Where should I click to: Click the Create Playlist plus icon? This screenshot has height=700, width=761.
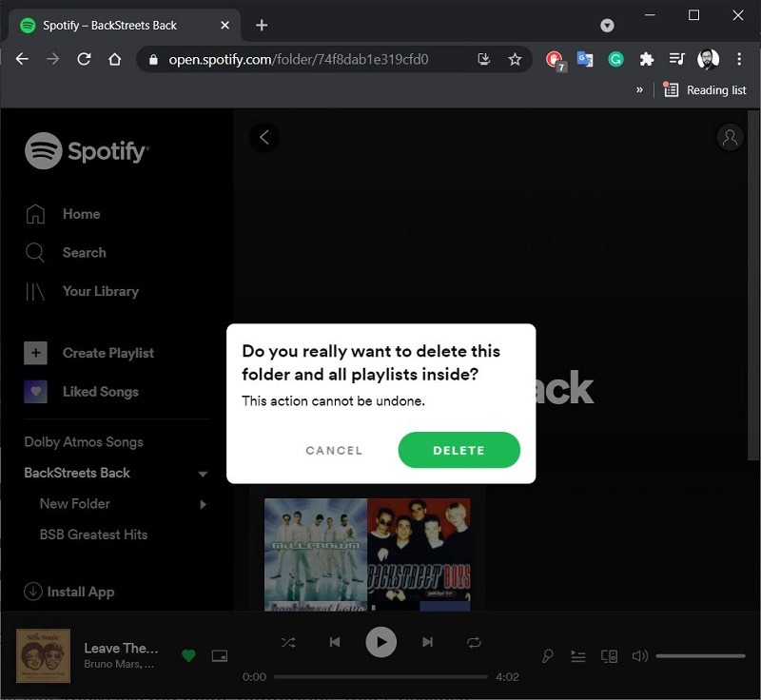click(x=35, y=353)
